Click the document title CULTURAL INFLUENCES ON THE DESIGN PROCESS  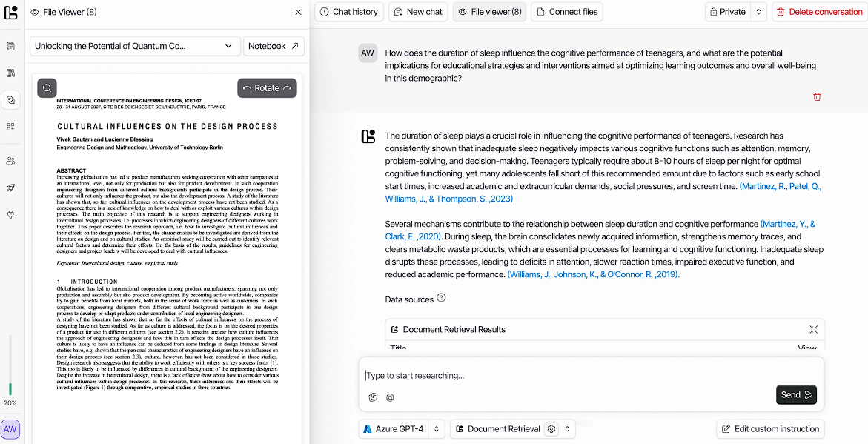(168, 127)
